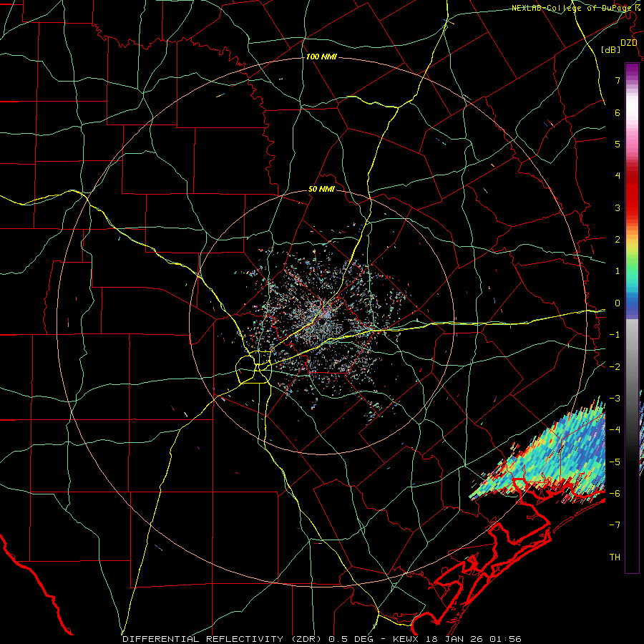This screenshot has height=644, width=644.
Task: Click the "3" value on color scale
Action: click(618, 208)
